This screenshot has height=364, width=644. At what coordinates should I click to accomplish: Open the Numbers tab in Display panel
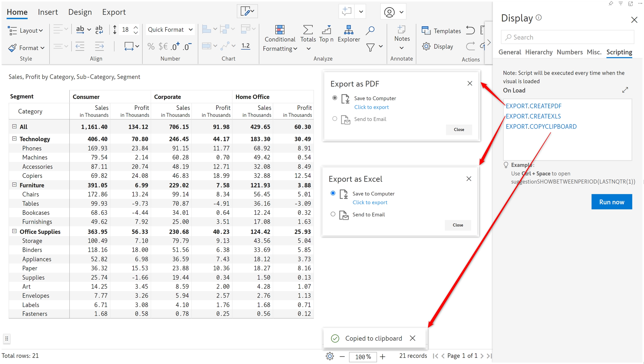(x=569, y=52)
